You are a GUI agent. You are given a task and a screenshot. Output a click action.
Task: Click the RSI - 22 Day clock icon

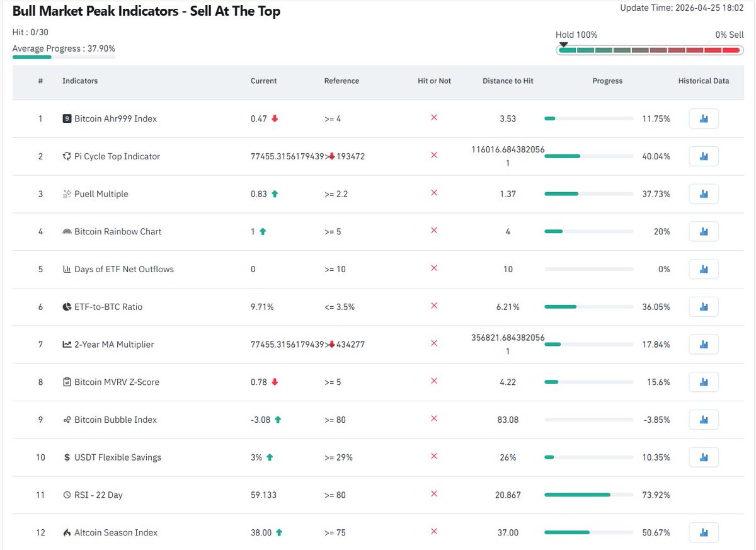click(x=67, y=495)
